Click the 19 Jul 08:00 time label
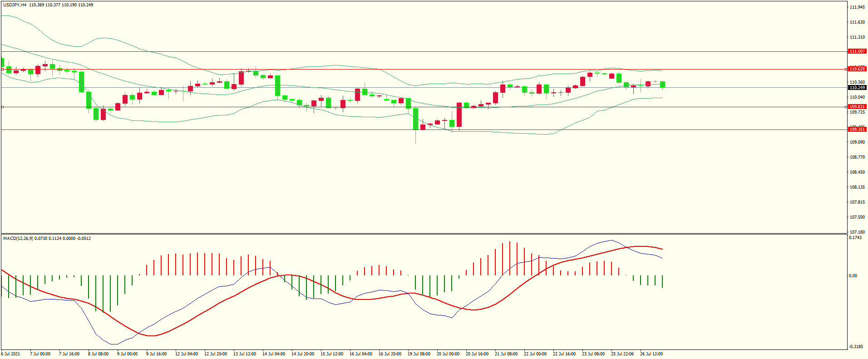The height and width of the screenshot is (359, 868). point(419,354)
